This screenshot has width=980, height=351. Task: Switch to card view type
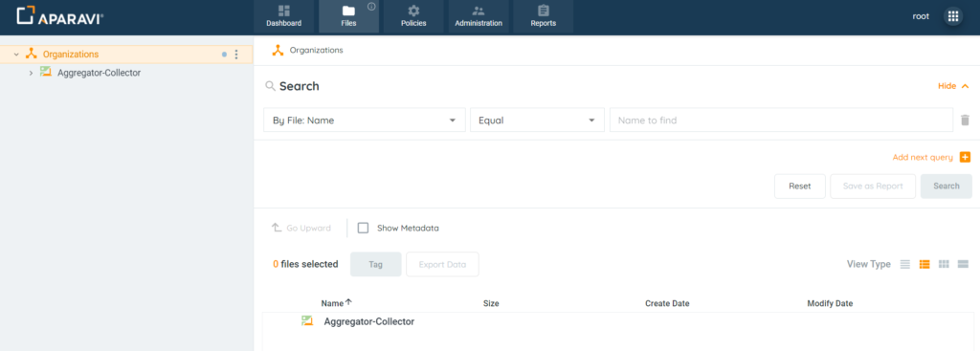[x=963, y=264]
